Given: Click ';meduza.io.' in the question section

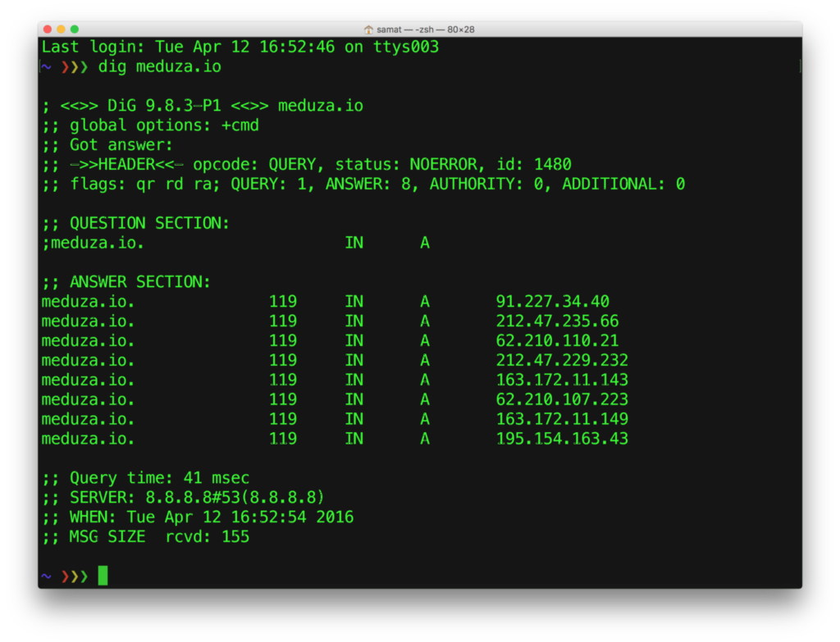Looking at the screenshot, I should pyautogui.click(x=94, y=243).
